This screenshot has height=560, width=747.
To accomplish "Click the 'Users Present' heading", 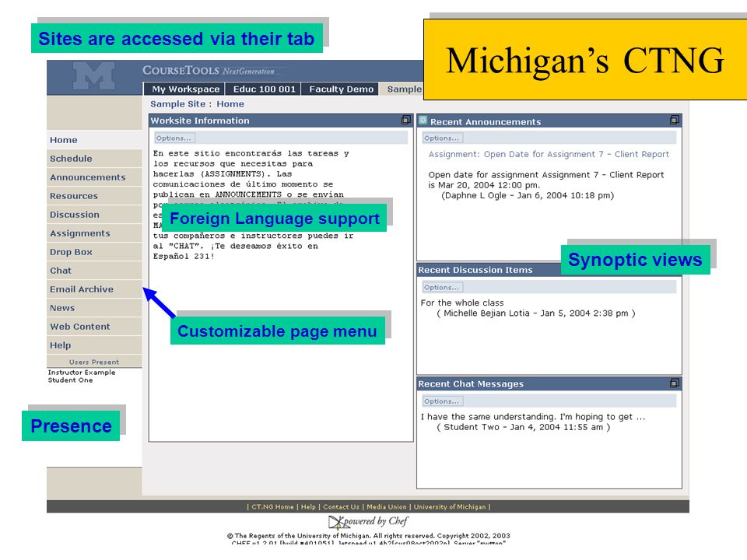I will point(94,362).
